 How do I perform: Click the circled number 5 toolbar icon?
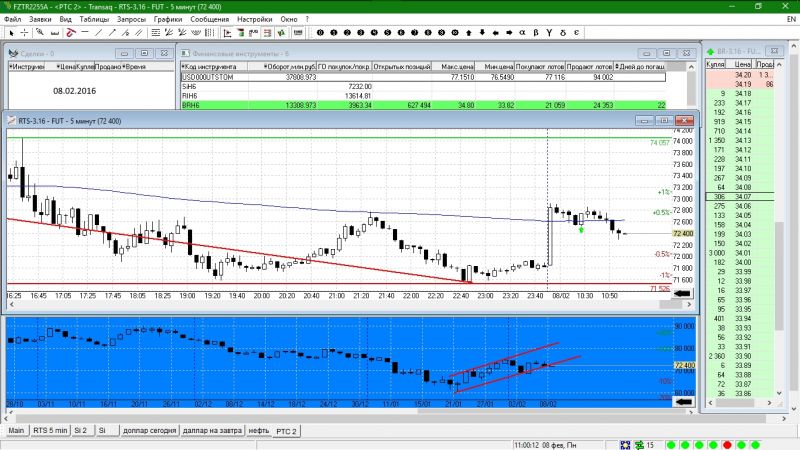387,33
